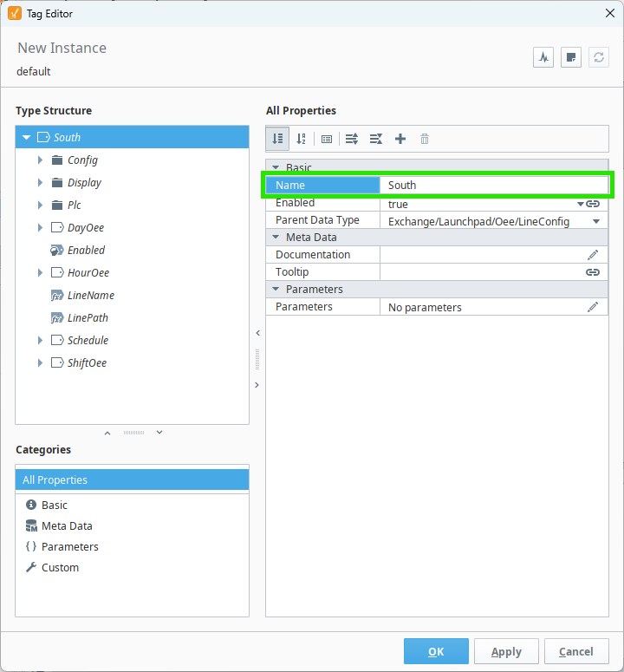Click the sticky note icon in header
The width and height of the screenshot is (624, 672).
point(570,57)
